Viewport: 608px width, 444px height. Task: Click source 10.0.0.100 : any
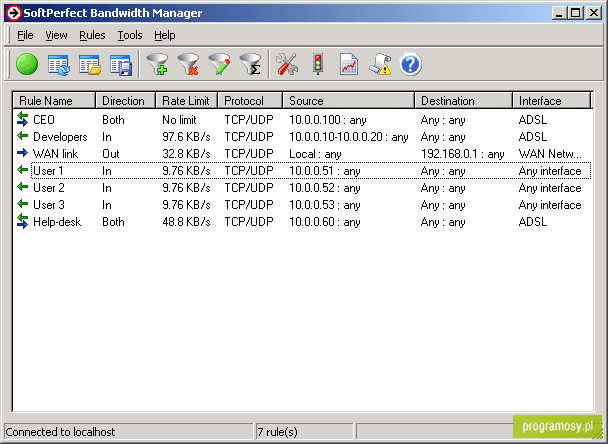[x=328, y=120]
